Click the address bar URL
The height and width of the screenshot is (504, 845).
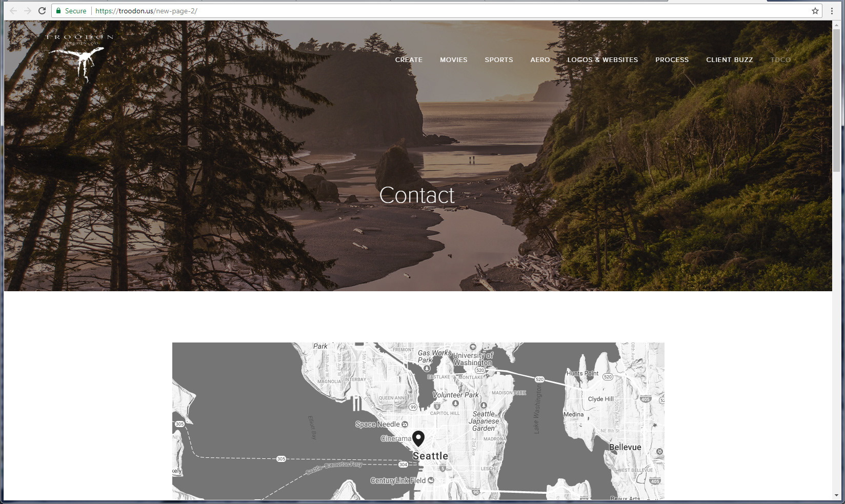[146, 11]
